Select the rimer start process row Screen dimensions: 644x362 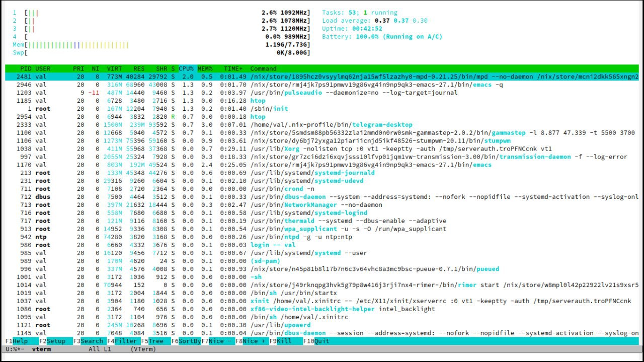tap(322, 285)
